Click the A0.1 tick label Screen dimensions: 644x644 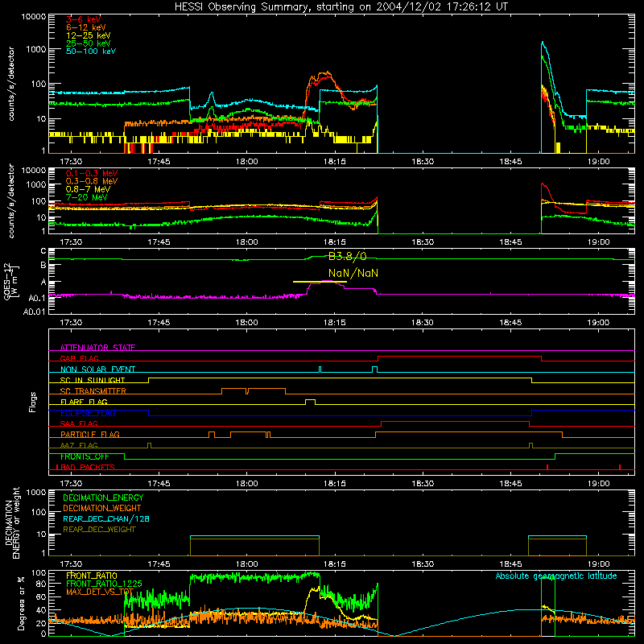coord(36,299)
